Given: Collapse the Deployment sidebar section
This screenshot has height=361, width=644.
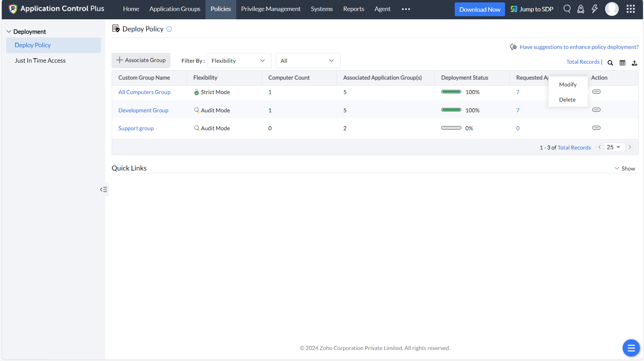Looking at the screenshot, I should [9, 32].
